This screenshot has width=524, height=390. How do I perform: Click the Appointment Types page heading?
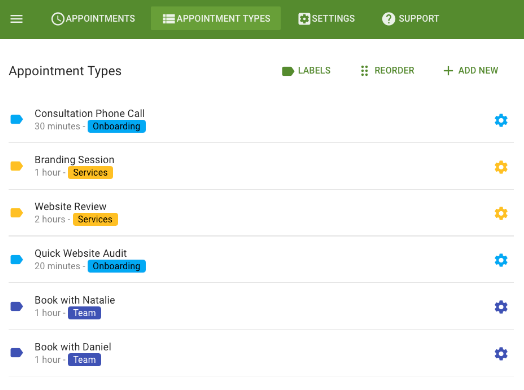point(65,71)
